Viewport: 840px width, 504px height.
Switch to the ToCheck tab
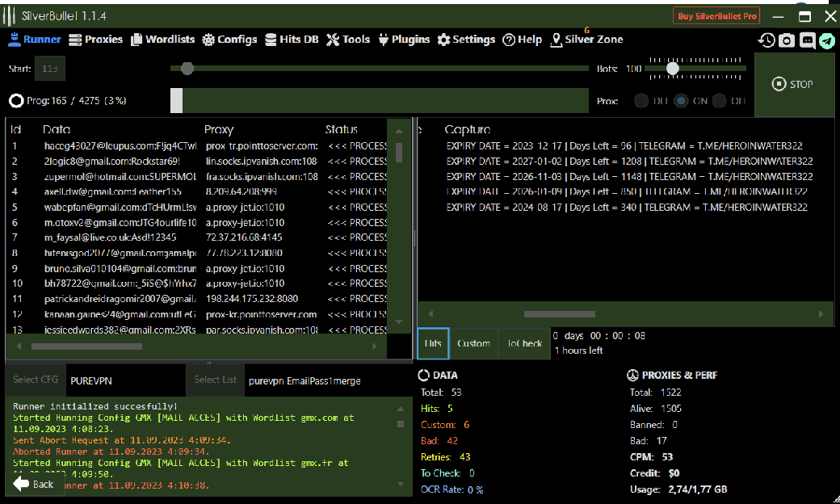[x=524, y=343]
